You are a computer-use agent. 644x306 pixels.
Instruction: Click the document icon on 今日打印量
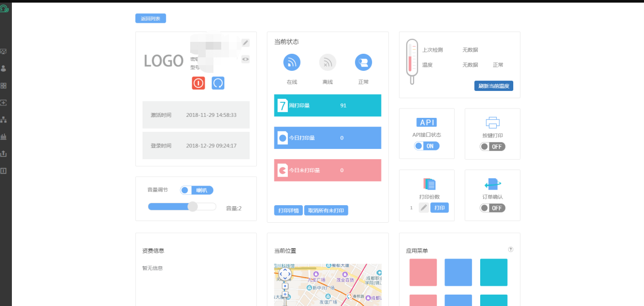[283, 138]
